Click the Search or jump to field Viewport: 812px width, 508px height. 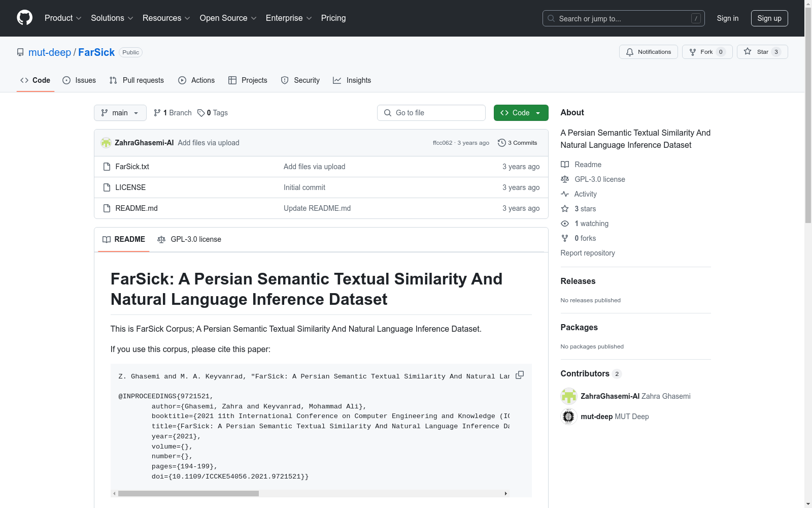pos(624,18)
